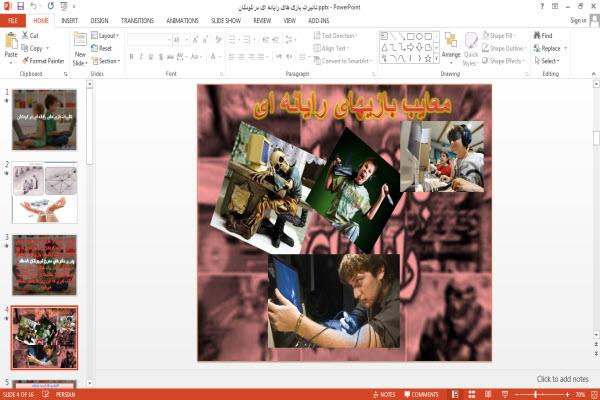This screenshot has height=400, width=600.
Task: Open the Notes pane from status bar
Action: (384, 394)
